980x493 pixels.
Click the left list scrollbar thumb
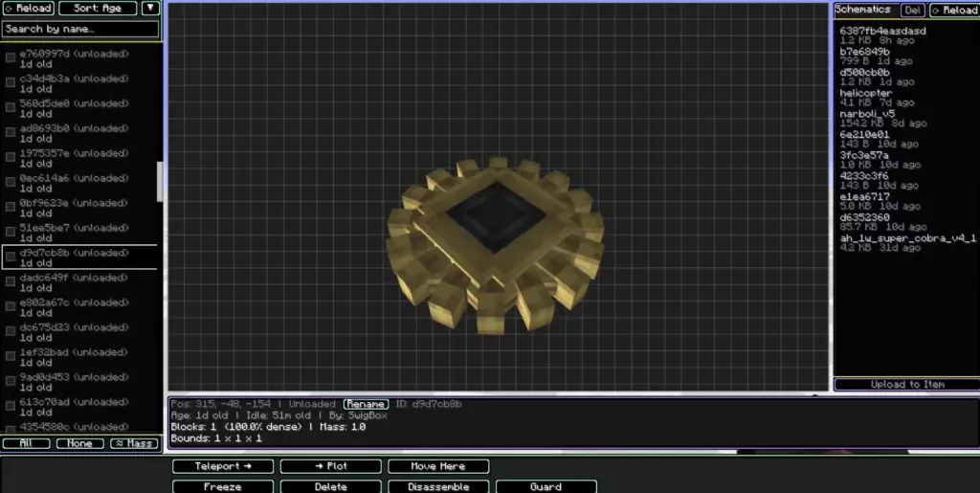pos(160,182)
